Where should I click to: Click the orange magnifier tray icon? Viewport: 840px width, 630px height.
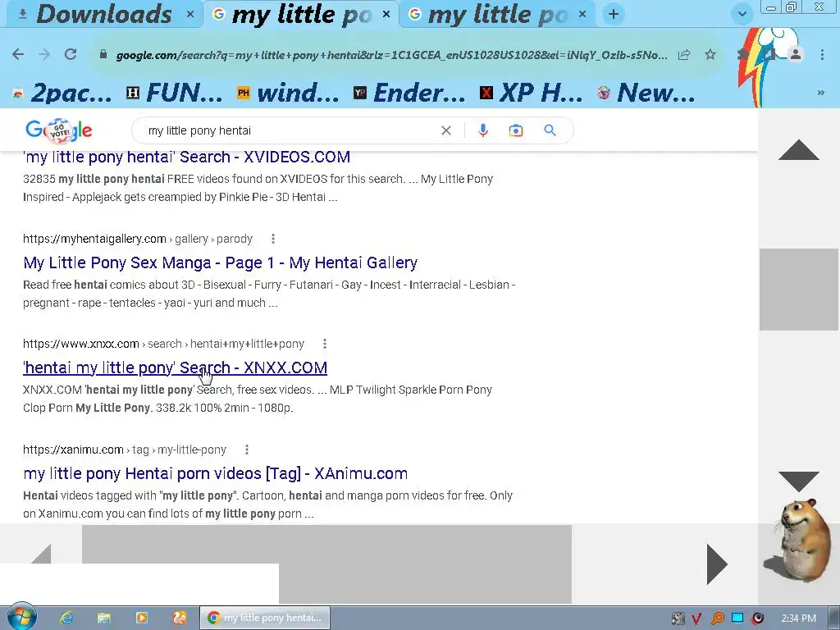tap(717, 619)
